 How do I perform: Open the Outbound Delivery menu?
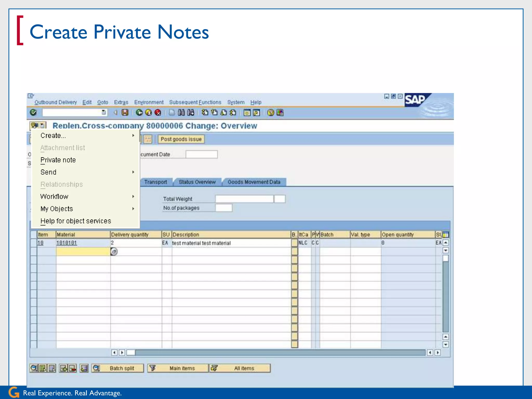click(56, 102)
